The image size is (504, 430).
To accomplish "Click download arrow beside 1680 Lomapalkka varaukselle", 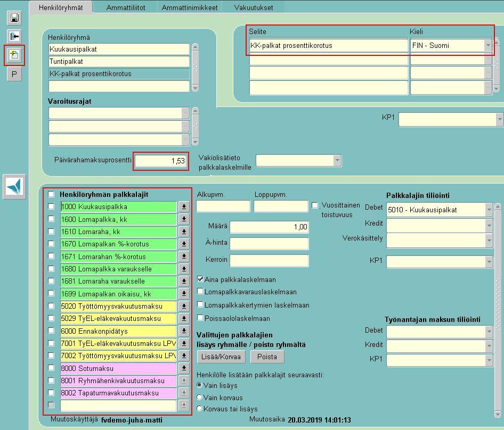I will click(184, 269).
